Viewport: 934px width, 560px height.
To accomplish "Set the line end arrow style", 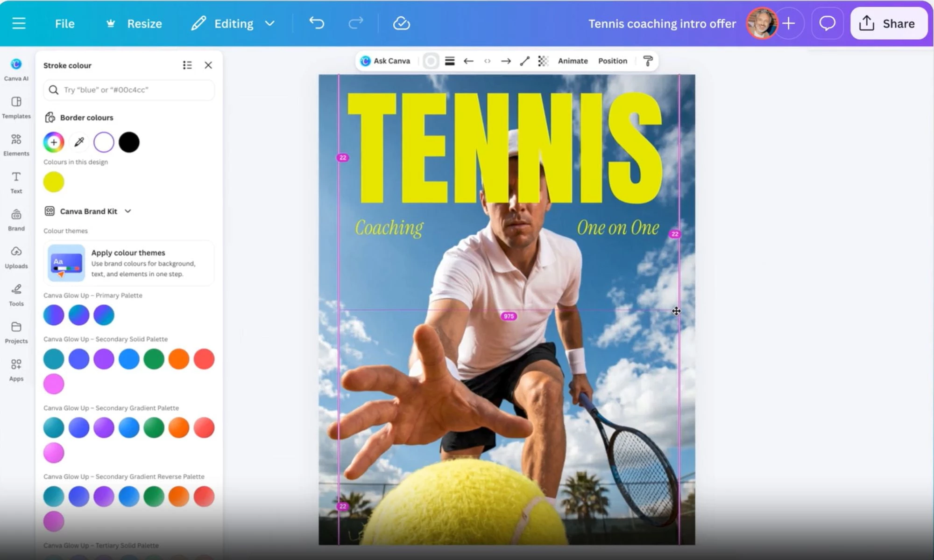I will coord(506,61).
